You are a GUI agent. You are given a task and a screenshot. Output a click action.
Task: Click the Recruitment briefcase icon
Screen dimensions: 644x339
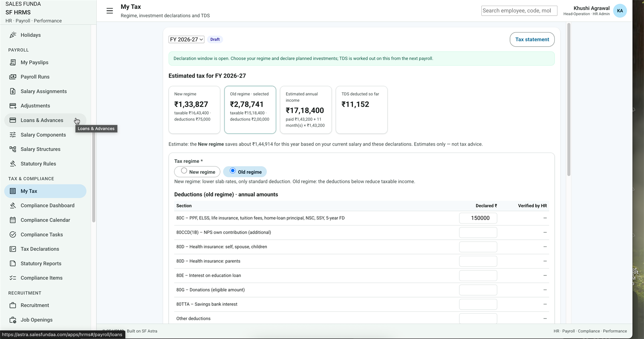pos(13,305)
